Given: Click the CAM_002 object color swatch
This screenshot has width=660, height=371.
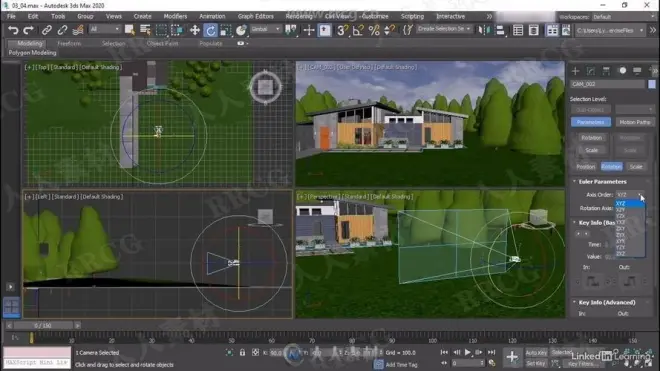Looking at the screenshot, I should (652, 84).
